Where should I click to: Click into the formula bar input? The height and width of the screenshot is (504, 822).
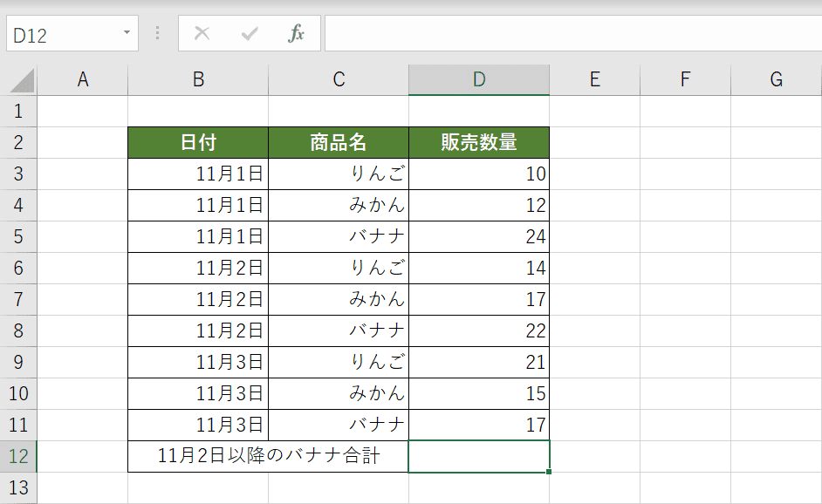(573, 33)
